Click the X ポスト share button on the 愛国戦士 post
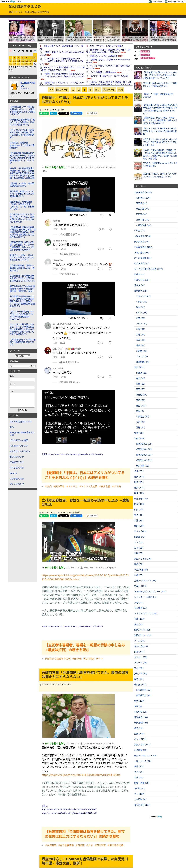Image resolution: width=186 pixels, height=868 pixels. (x=63, y=113)
